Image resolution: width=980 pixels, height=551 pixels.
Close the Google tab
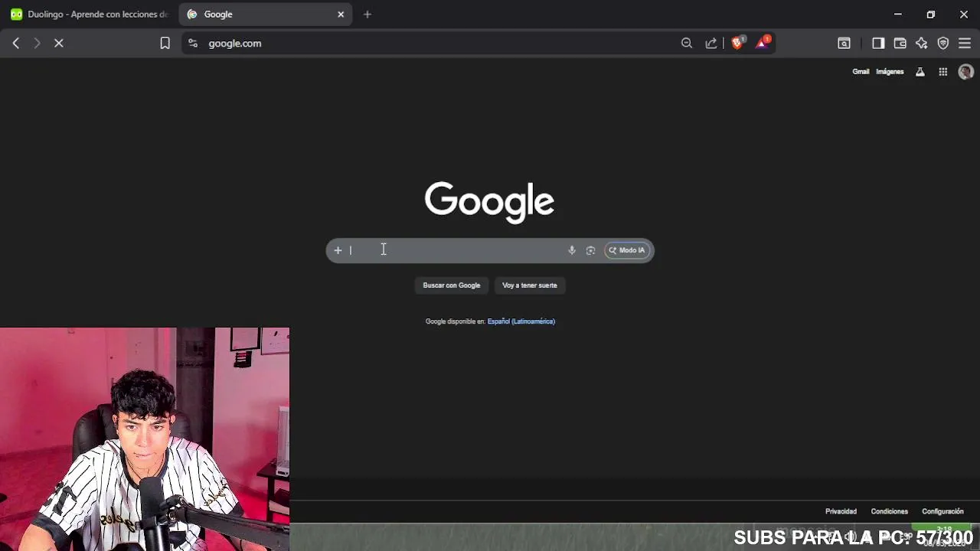pyautogui.click(x=341, y=14)
